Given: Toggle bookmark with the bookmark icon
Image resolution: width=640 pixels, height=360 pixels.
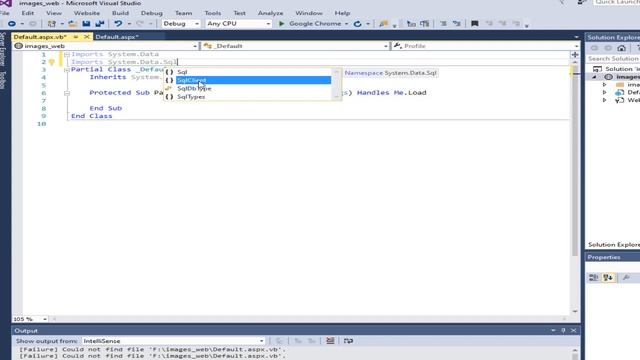Looking at the screenshot, I should [474, 24].
